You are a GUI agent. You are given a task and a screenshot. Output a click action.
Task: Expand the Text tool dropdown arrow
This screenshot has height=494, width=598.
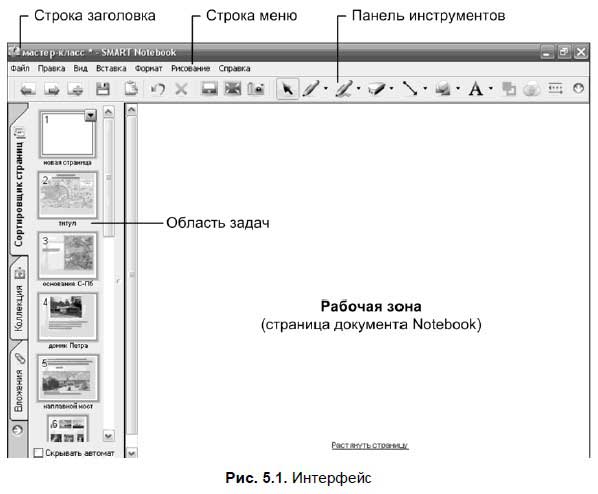[x=491, y=89]
